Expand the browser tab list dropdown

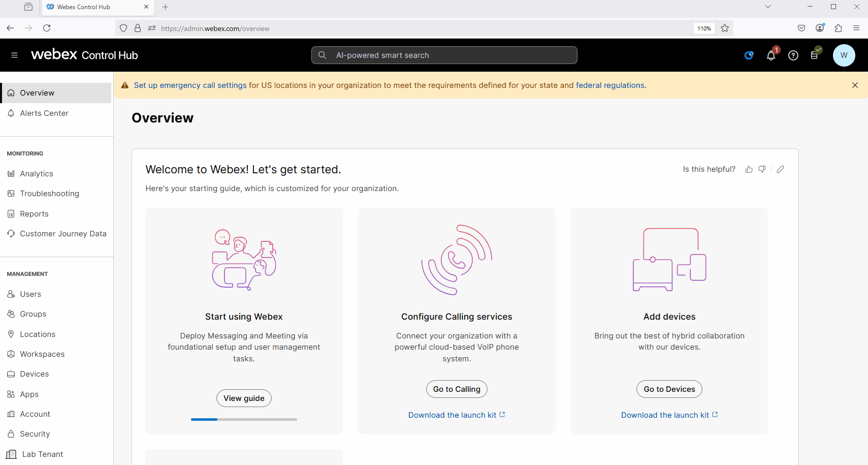767,7
